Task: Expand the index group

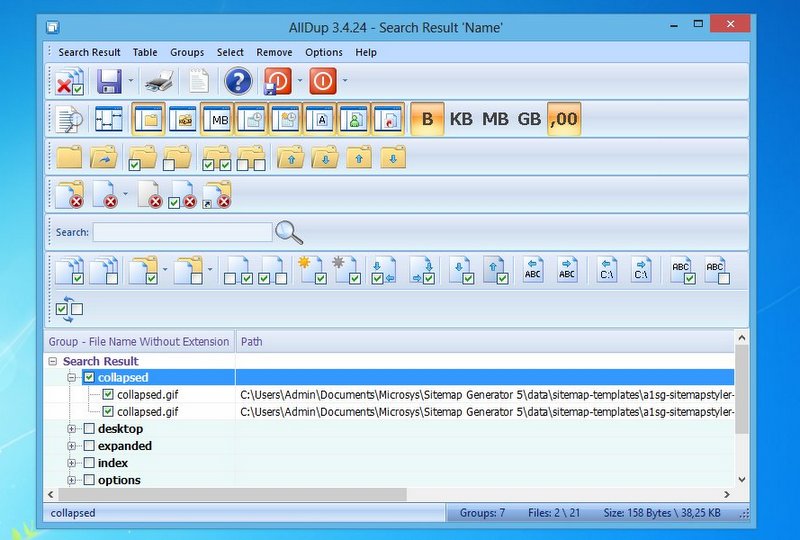Action: point(71,463)
